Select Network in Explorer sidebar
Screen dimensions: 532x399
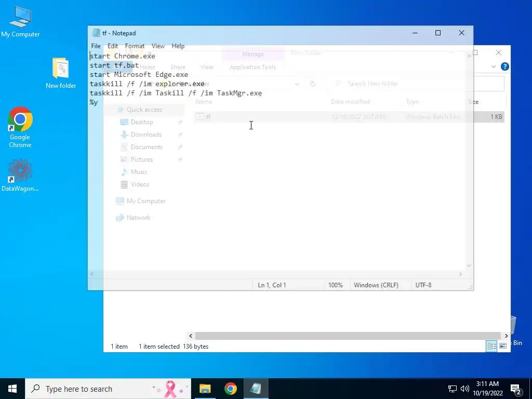click(x=138, y=218)
